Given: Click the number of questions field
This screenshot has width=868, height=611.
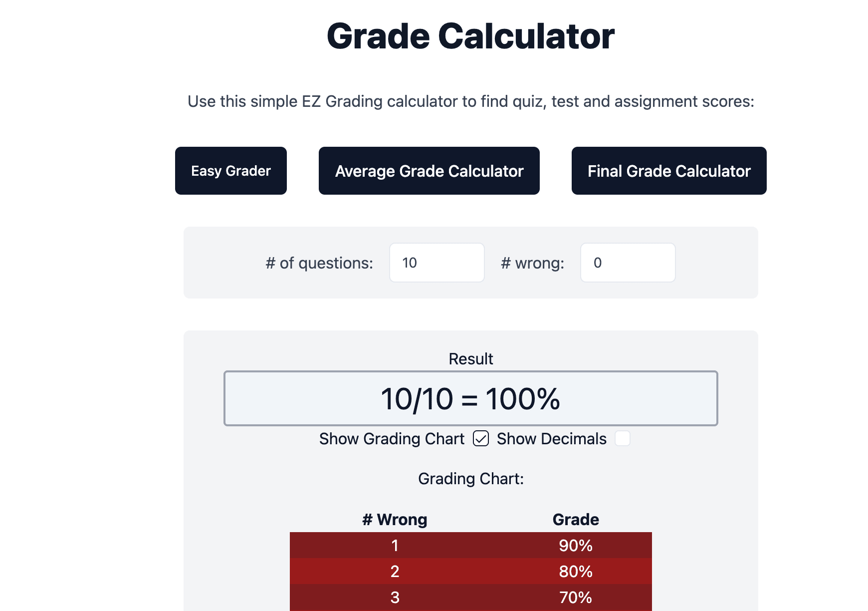Looking at the screenshot, I should click(437, 263).
